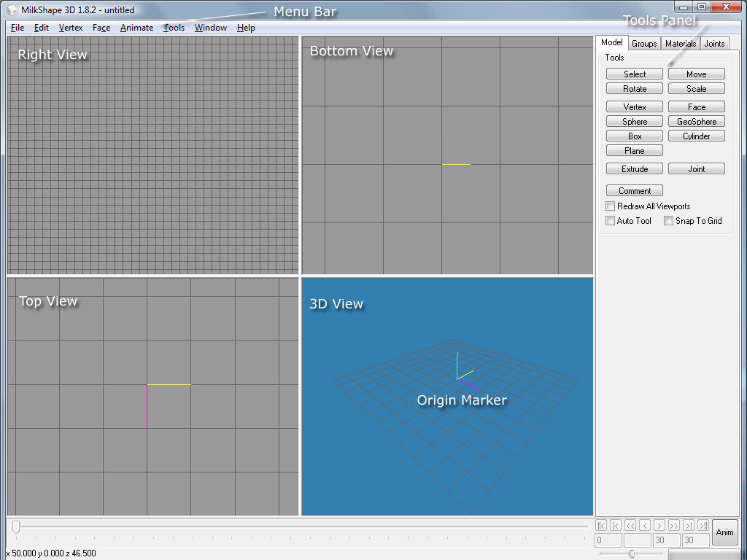This screenshot has width=747, height=560.
Task: Click the empty field beside current frame
Action: (x=638, y=540)
